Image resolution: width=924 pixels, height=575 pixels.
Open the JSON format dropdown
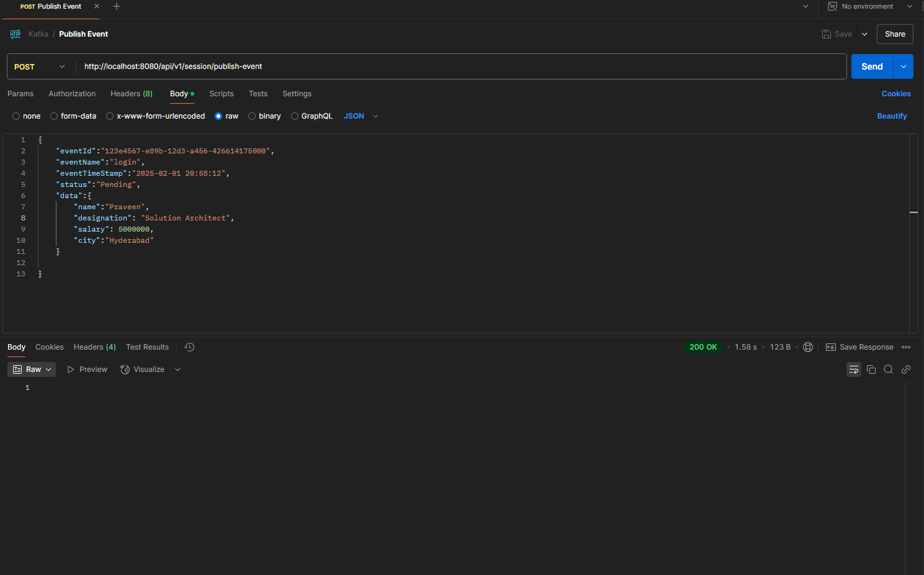[361, 116]
